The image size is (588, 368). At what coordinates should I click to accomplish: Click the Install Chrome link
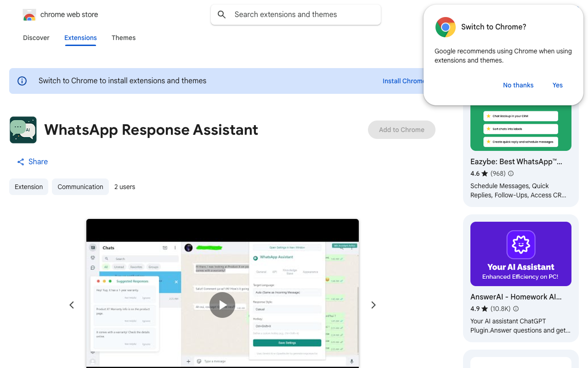403,80
